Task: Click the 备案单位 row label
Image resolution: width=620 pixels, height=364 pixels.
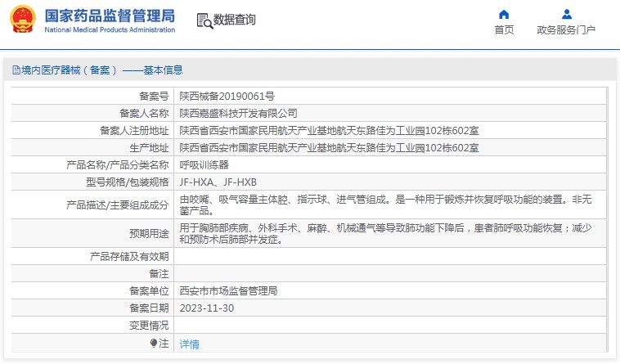Action: [149, 291]
